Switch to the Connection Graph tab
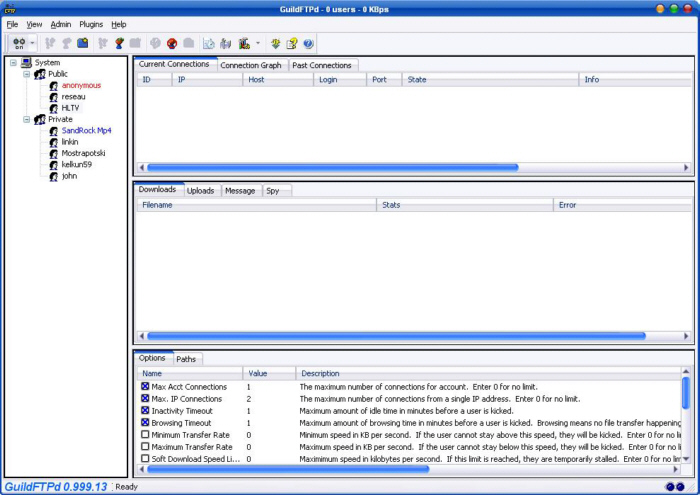 click(251, 65)
